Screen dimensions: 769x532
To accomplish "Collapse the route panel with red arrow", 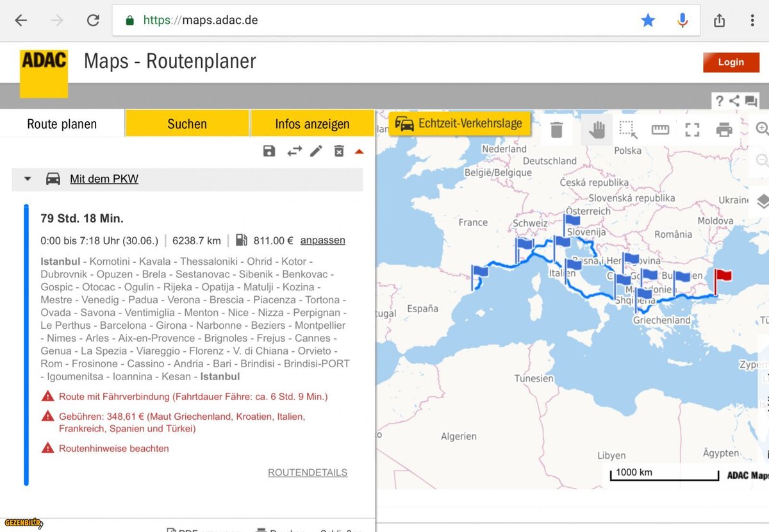I will [359, 151].
